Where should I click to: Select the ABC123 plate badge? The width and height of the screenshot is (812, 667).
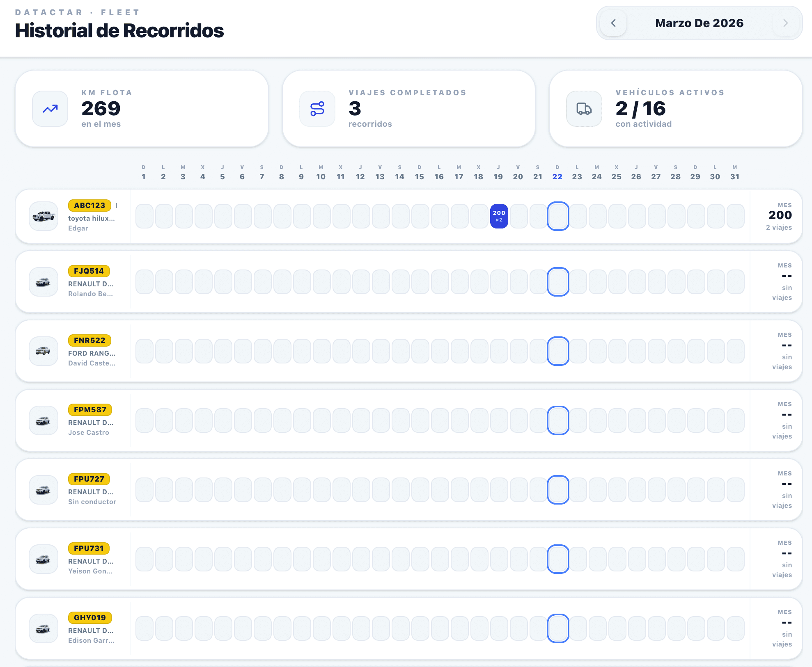[90, 205]
